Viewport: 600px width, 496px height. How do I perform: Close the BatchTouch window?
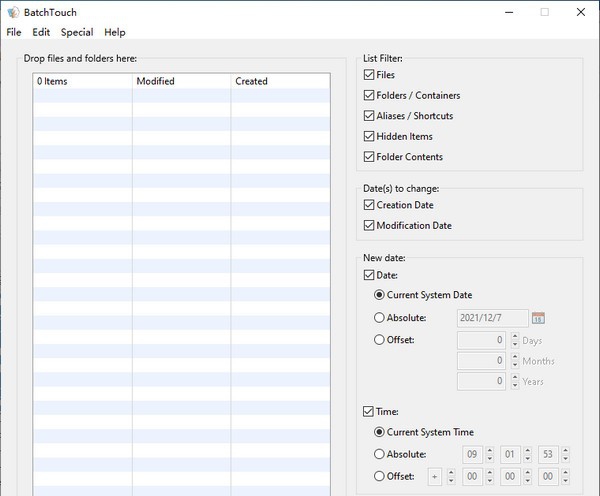pyautogui.click(x=581, y=12)
